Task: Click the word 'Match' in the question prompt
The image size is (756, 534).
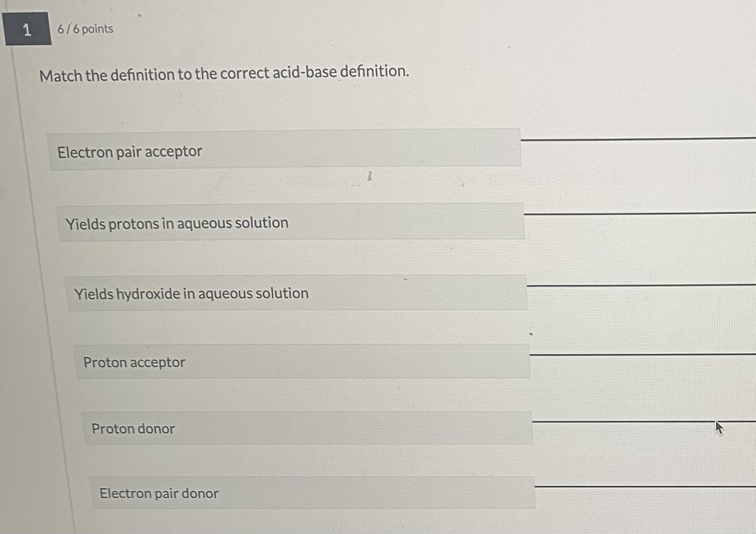Action: click(61, 76)
